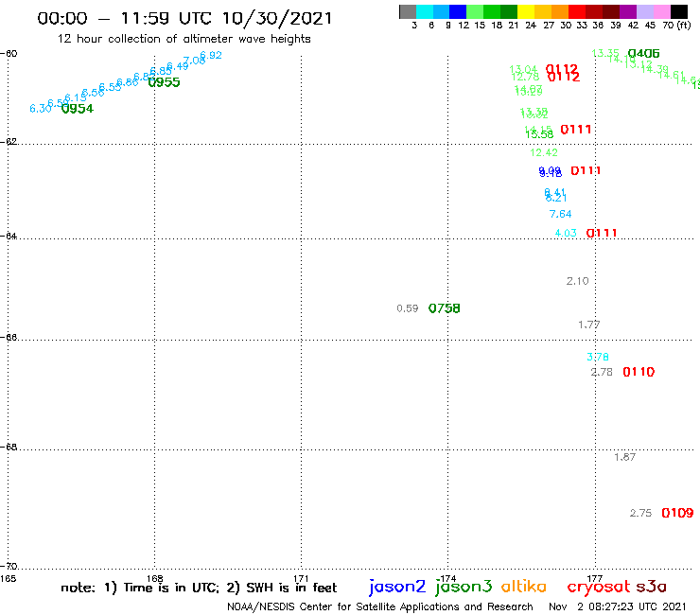Click red '0111' label beside 15.58
The width and height of the screenshot is (700, 615).
pyautogui.click(x=575, y=130)
